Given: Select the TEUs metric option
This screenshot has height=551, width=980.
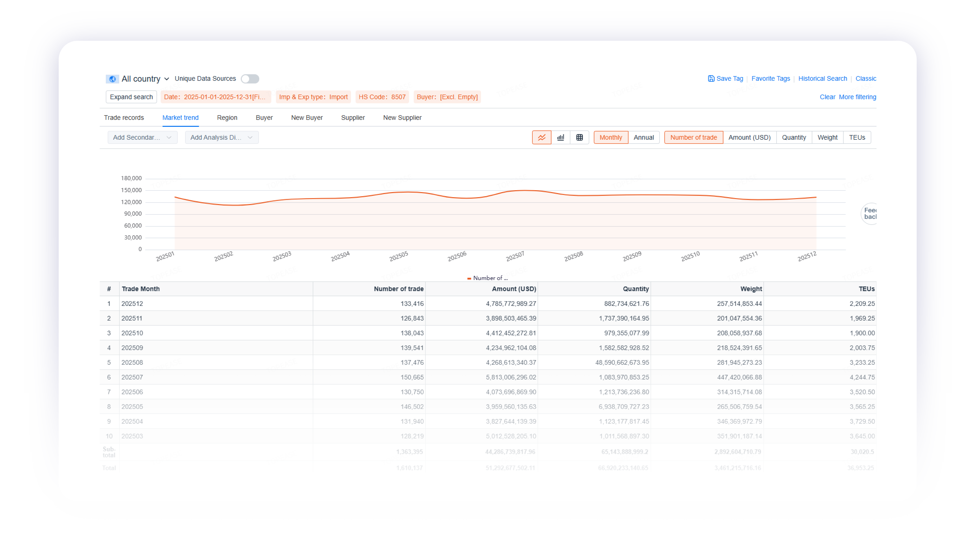Looking at the screenshot, I should point(857,137).
